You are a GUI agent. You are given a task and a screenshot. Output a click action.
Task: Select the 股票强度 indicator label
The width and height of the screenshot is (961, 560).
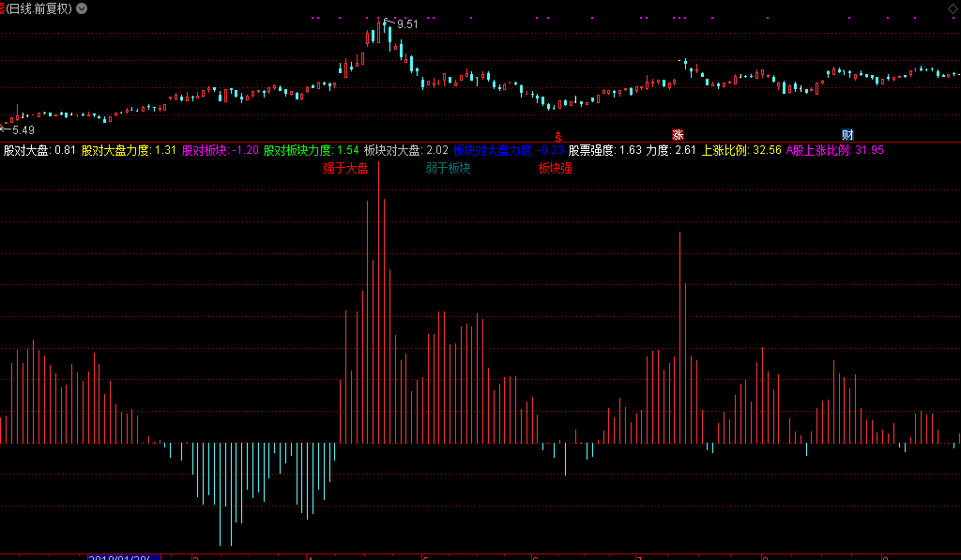591,150
